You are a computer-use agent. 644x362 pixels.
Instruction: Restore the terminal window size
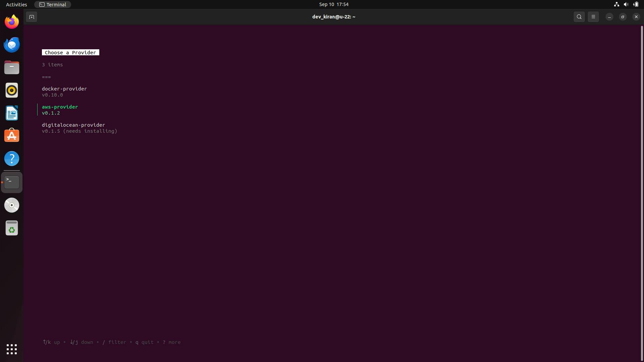coord(623,17)
